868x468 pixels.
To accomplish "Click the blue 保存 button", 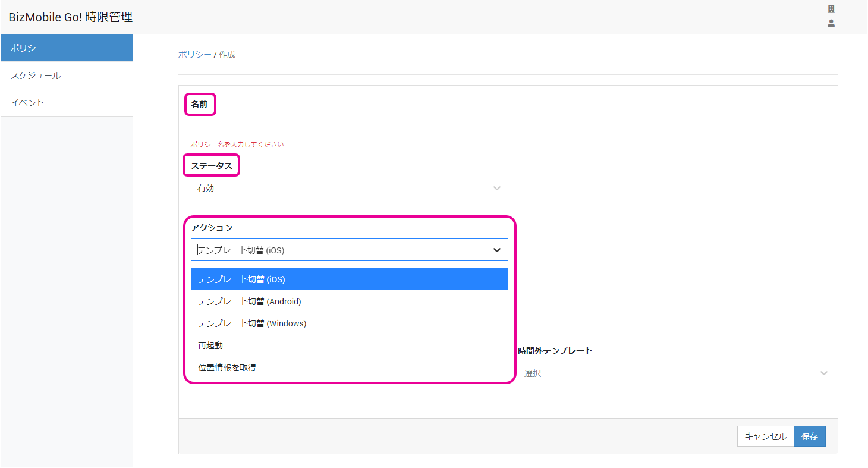I will pyautogui.click(x=809, y=436).
